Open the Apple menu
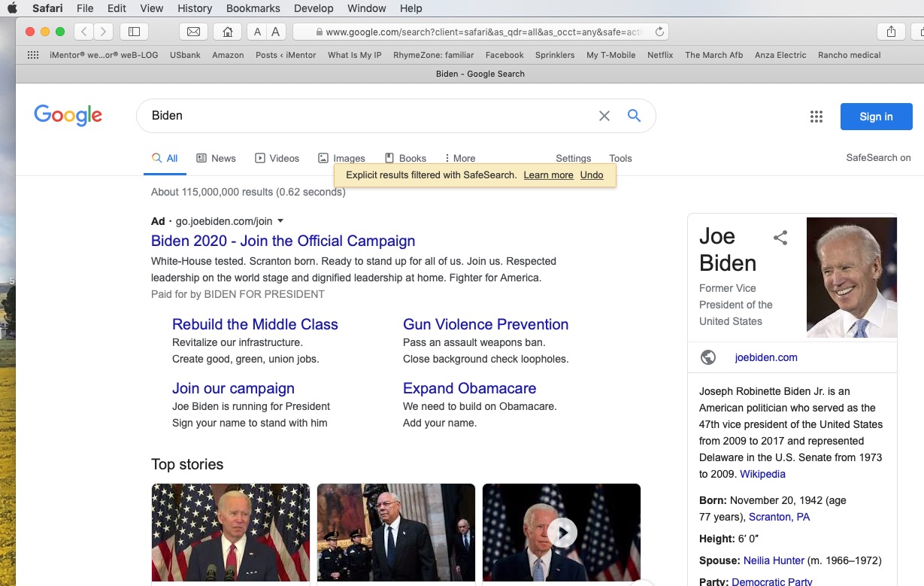The width and height of the screenshot is (924, 586). click(x=12, y=8)
